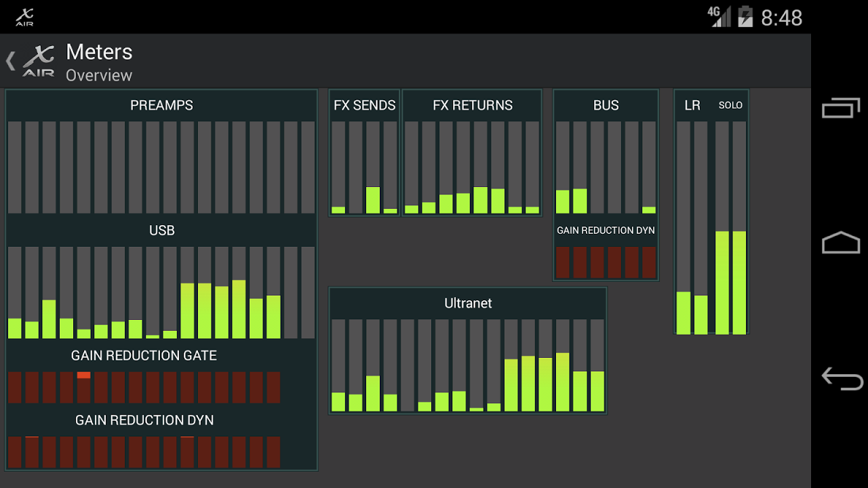
Task: Click the X AIR logo icon
Action: 38,61
